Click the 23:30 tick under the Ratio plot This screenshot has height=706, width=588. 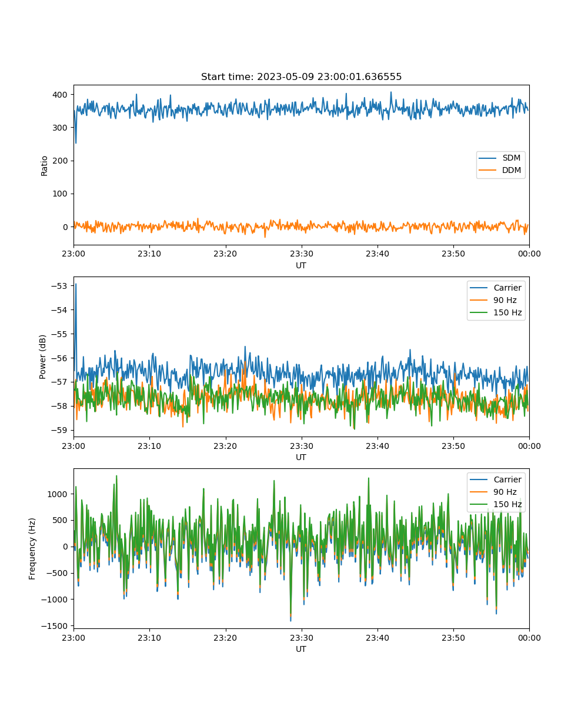[301, 254]
